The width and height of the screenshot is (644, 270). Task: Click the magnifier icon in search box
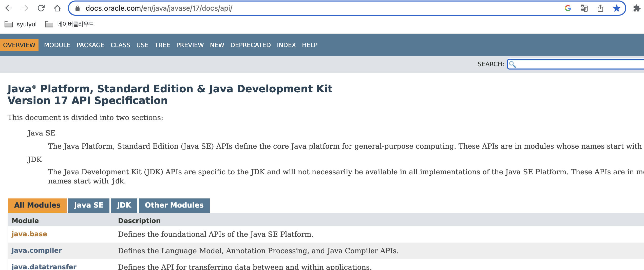[512, 64]
